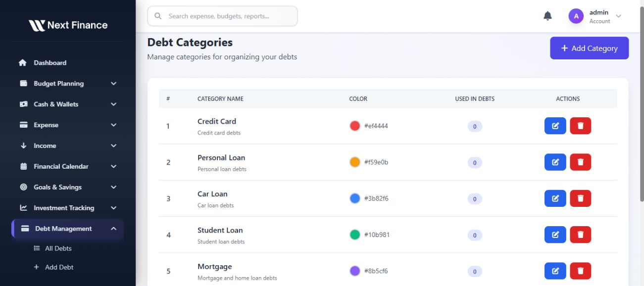Viewport: 644px width, 286px height.
Task: Delete the Student Loan category
Action: pos(580,235)
